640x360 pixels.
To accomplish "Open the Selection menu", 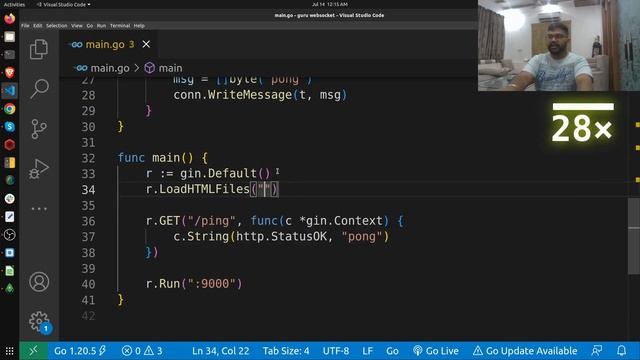I will tap(56, 26).
